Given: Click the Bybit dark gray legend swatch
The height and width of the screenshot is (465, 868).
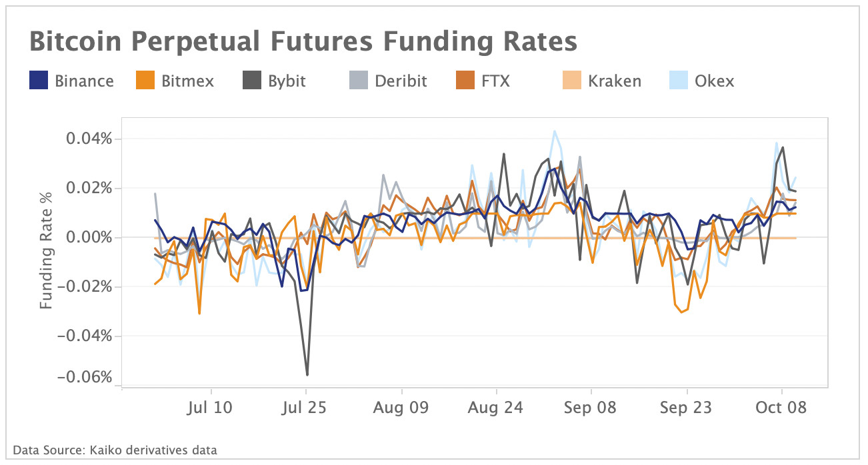Looking at the screenshot, I should coord(253,81).
